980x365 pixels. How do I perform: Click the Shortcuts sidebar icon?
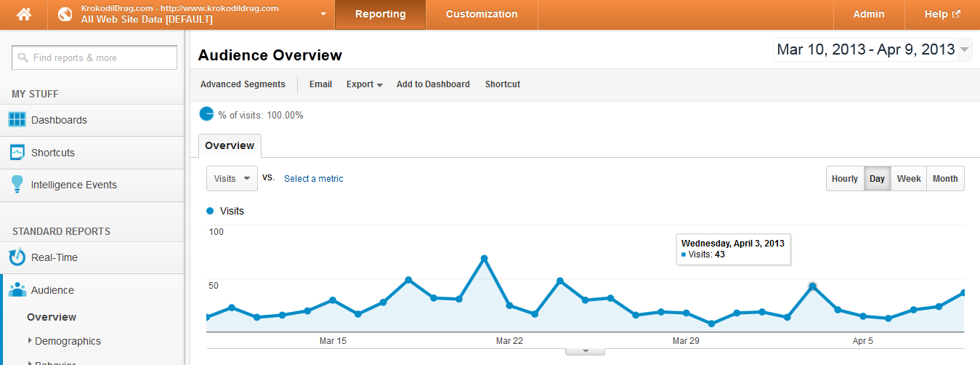click(17, 153)
